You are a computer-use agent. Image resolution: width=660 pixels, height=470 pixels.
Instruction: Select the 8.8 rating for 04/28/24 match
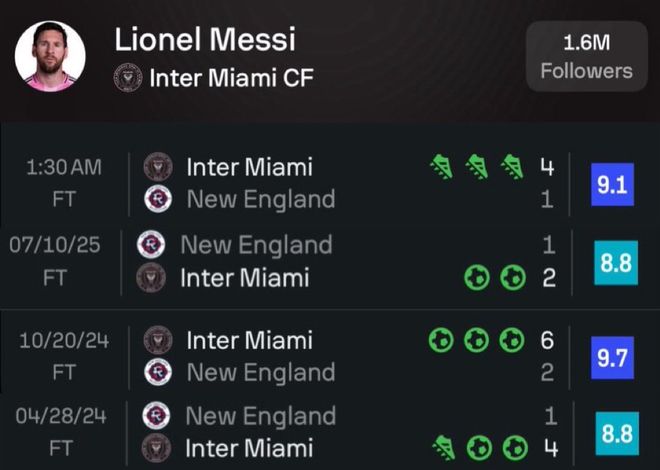click(x=615, y=433)
